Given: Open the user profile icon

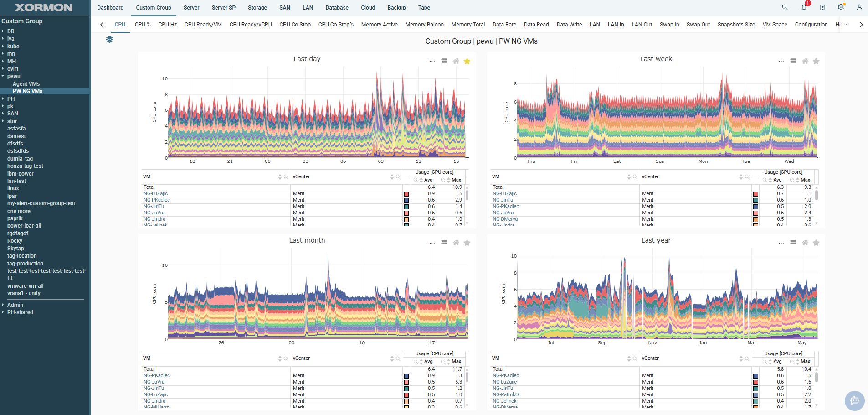Looking at the screenshot, I should pos(859,7).
